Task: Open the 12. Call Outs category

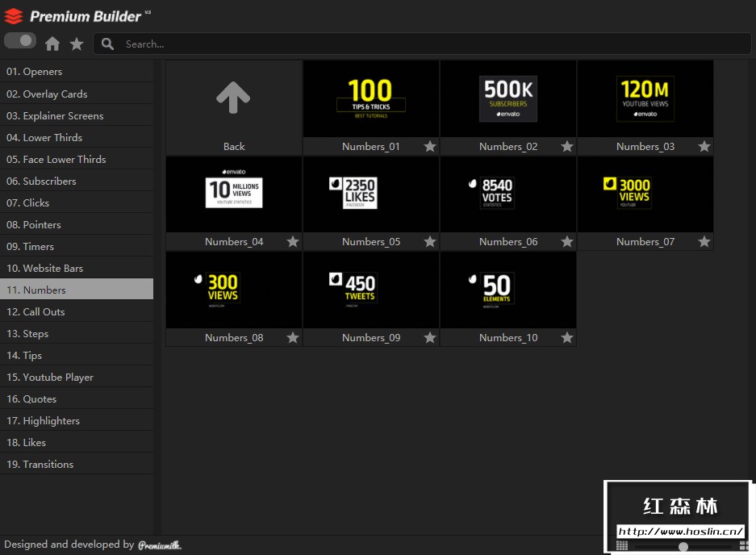Action: (x=77, y=312)
